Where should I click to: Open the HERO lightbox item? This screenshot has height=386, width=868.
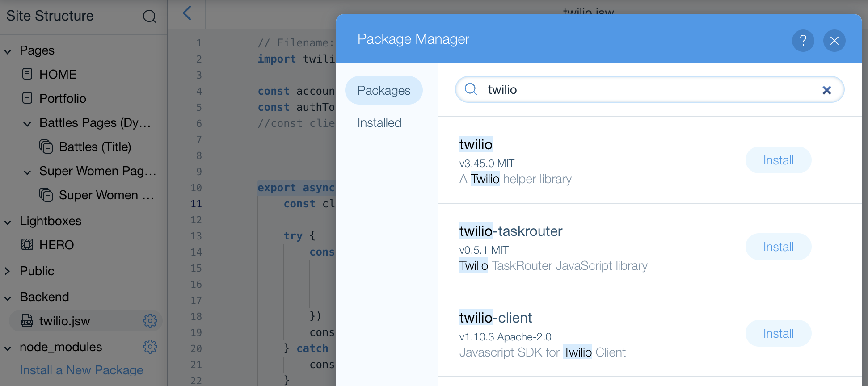click(x=56, y=245)
